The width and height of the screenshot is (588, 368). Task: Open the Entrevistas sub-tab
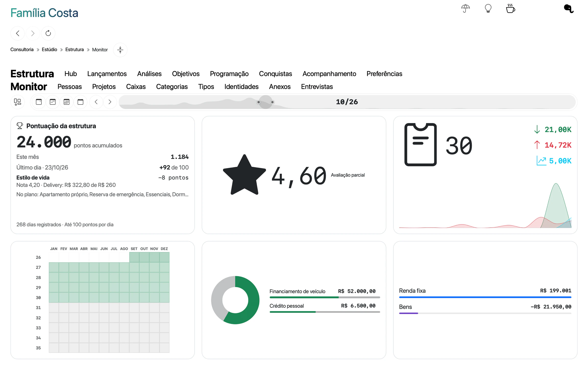pos(317,87)
